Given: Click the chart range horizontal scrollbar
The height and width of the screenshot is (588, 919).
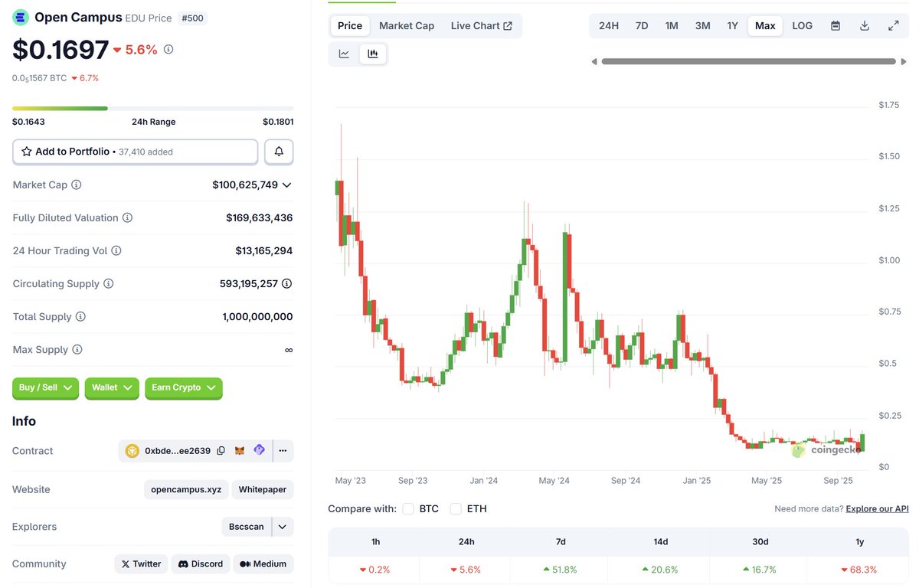Looking at the screenshot, I should tap(749, 62).
